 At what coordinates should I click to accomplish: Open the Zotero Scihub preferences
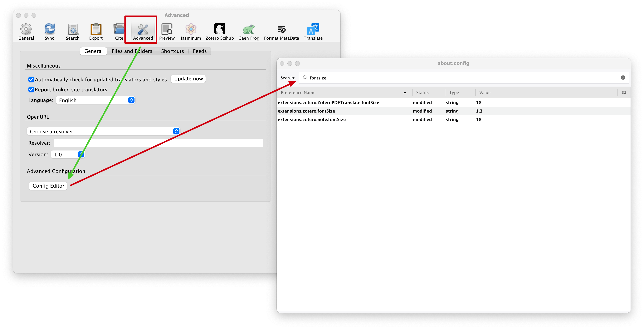click(x=219, y=32)
